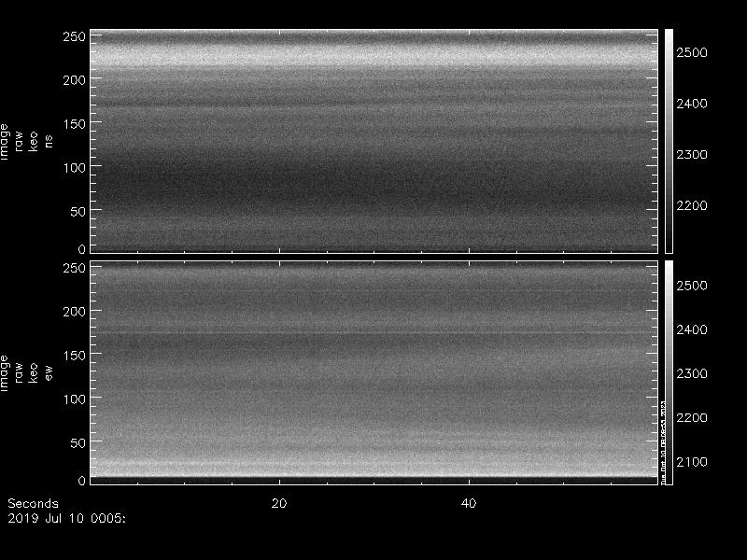This screenshot has height=560, width=747.
Task: Click the top plot y-axis label '0'
Action: 82,249
